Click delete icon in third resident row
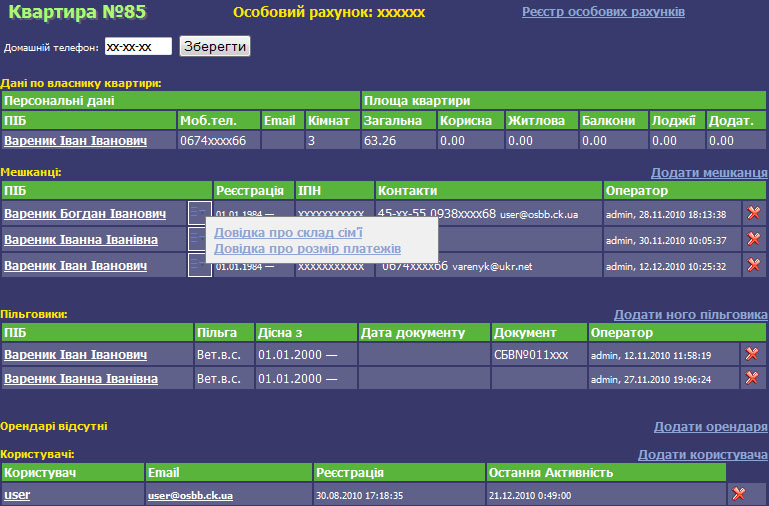 point(753,265)
